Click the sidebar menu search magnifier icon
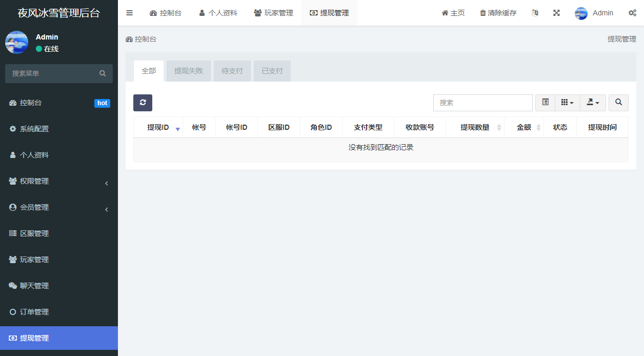Image resolution: width=644 pixels, height=356 pixels. coord(103,73)
